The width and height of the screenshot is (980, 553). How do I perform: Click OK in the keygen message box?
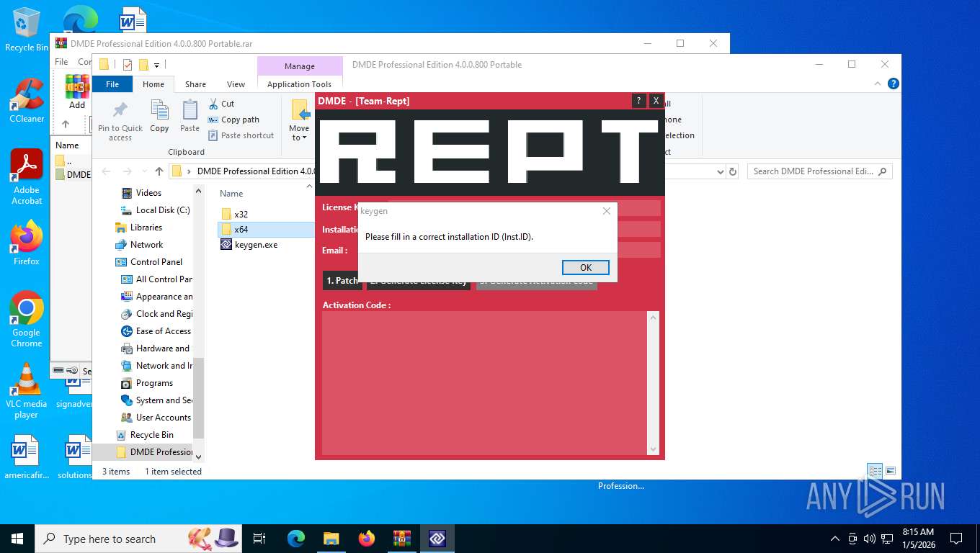[x=586, y=267]
